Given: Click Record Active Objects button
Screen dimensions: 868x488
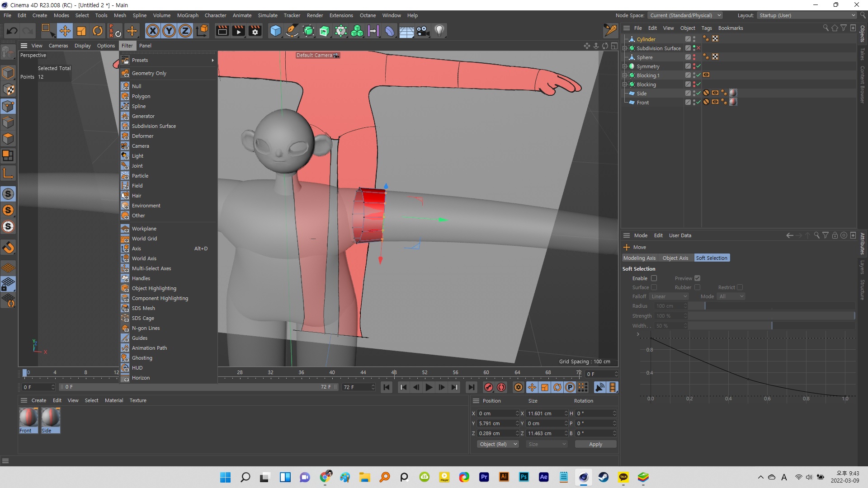Looking at the screenshot, I should click(x=488, y=387).
